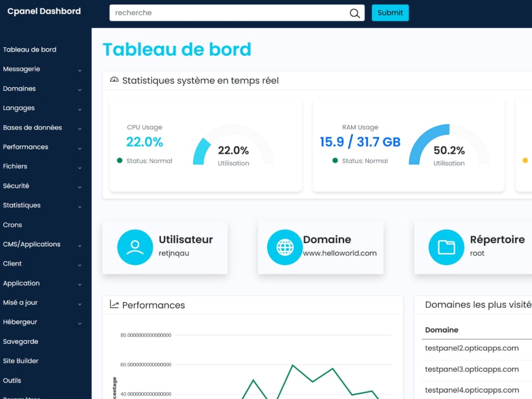Click the green CPU status dot

[119, 161]
